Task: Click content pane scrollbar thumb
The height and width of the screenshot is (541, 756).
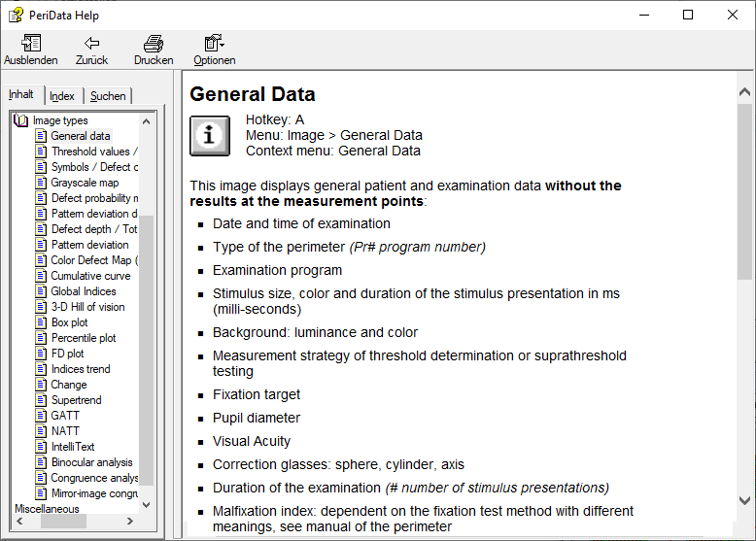Action: pos(744,191)
